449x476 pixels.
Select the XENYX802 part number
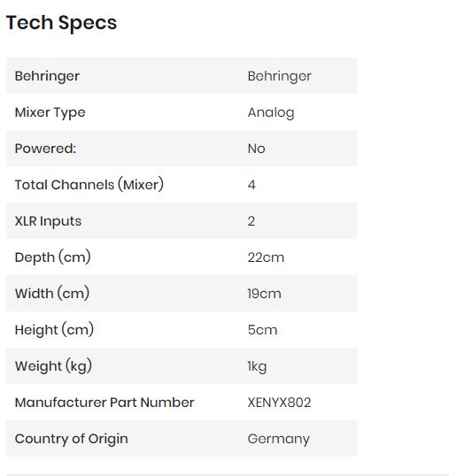coord(279,403)
